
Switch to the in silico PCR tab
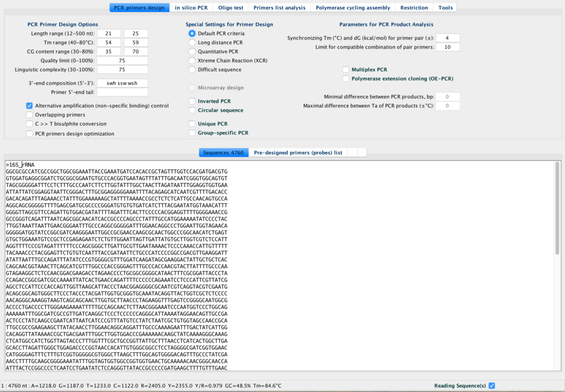coord(191,8)
